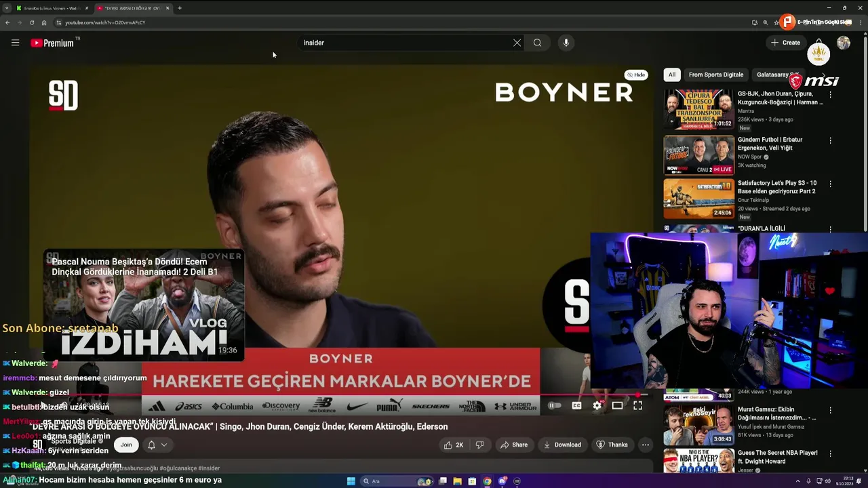Open File Explorer from taskbar
868x488 pixels.
[x=457, y=481]
